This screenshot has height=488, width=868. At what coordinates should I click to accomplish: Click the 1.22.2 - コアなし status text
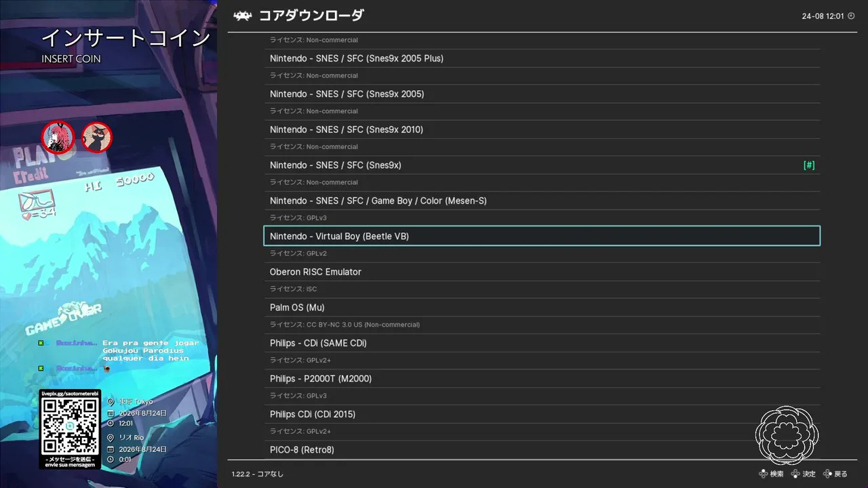pos(258,474)
